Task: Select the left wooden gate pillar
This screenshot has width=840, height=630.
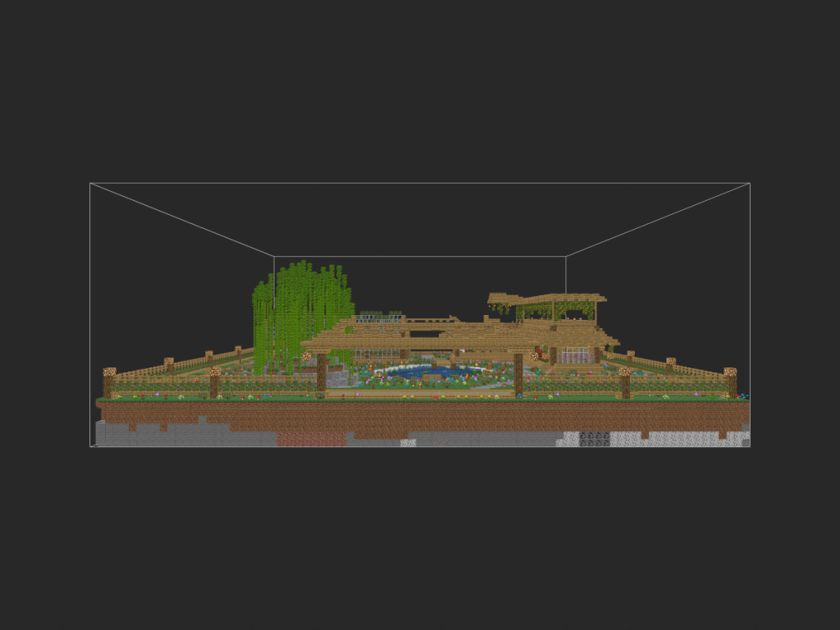Action: (322, 372)
